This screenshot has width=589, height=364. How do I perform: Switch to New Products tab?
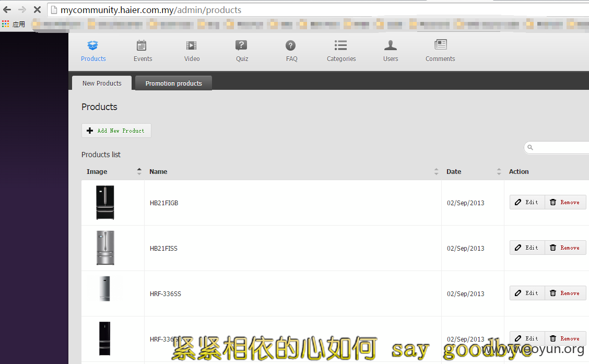click(102, 83)
